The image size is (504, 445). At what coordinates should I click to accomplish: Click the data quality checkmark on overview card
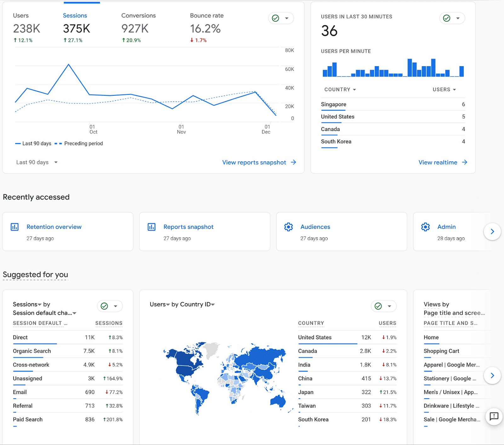click(x=276, y=18)
